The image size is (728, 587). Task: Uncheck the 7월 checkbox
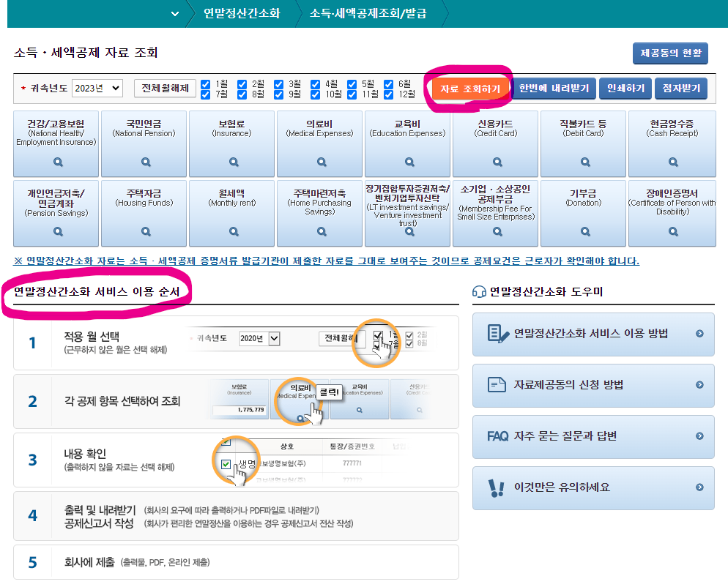[x=206, y=94]
